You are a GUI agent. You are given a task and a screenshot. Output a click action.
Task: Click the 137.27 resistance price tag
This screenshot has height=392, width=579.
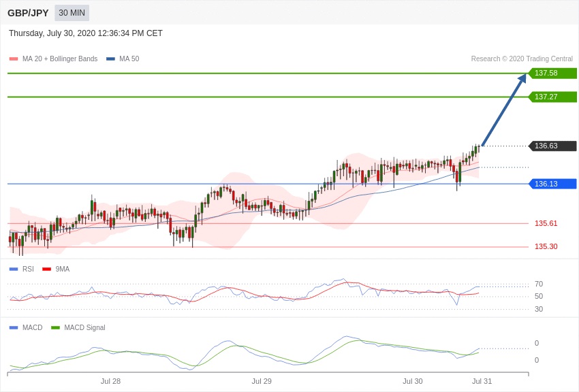click(x=553, y=97)
